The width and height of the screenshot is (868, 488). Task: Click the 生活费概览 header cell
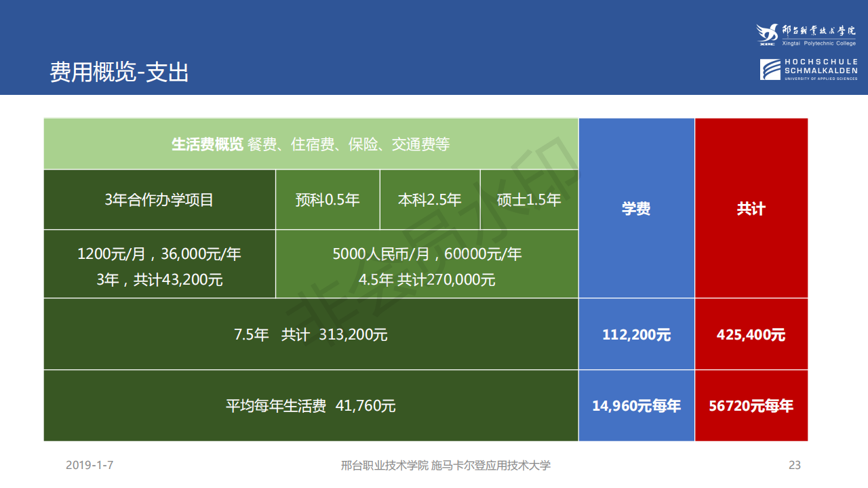(x=311, y=144)
